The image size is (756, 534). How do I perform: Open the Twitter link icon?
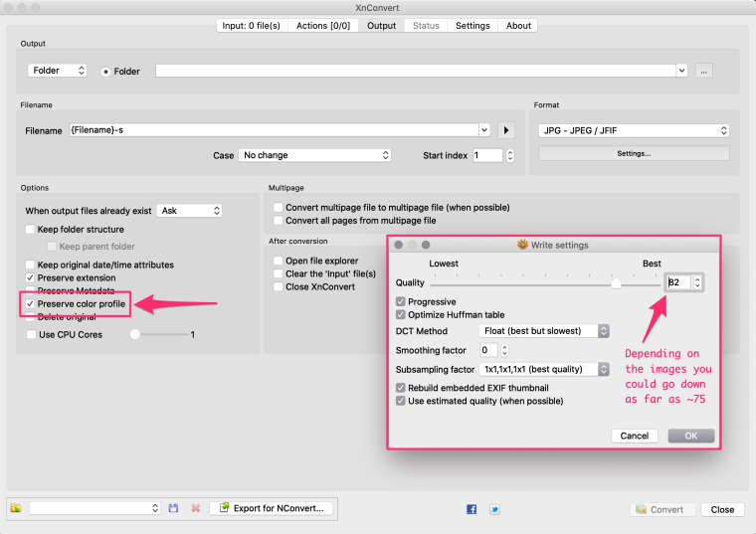[494, 509]
